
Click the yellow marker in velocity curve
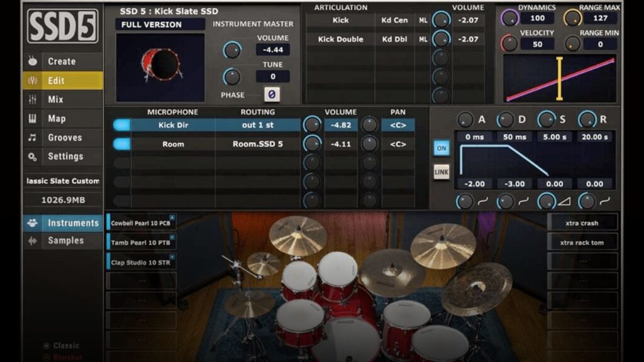click(x=559, y=79)
